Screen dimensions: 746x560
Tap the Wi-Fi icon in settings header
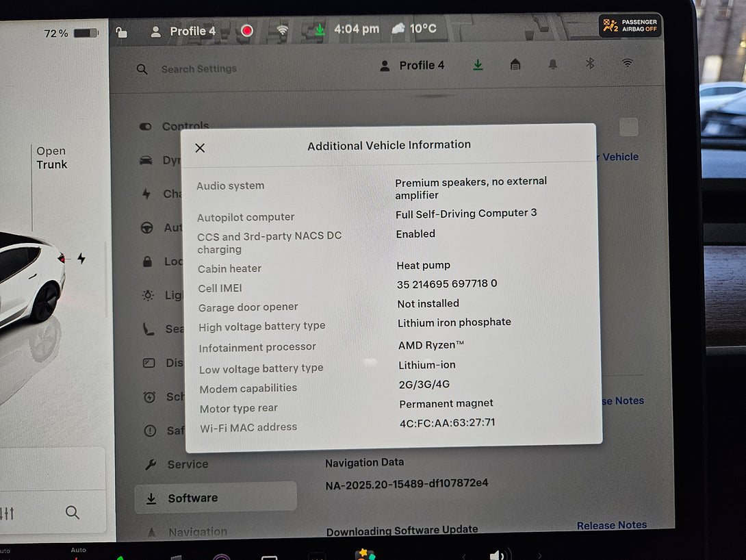(x=627, y=63)
